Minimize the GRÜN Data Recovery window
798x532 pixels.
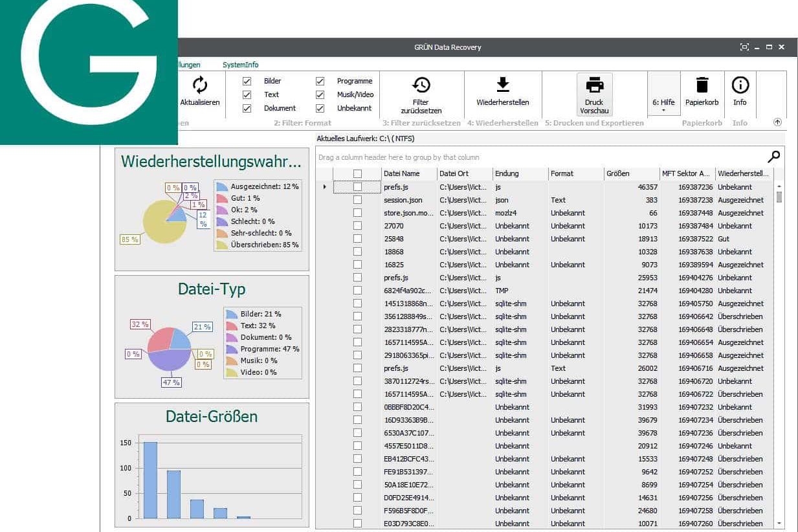(757, 47)
